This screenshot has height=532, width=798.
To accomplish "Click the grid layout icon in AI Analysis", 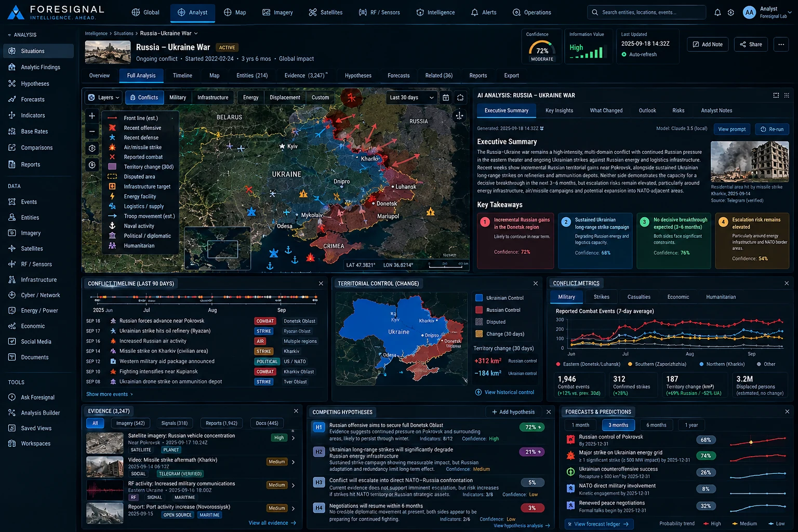I will point(787,96).
